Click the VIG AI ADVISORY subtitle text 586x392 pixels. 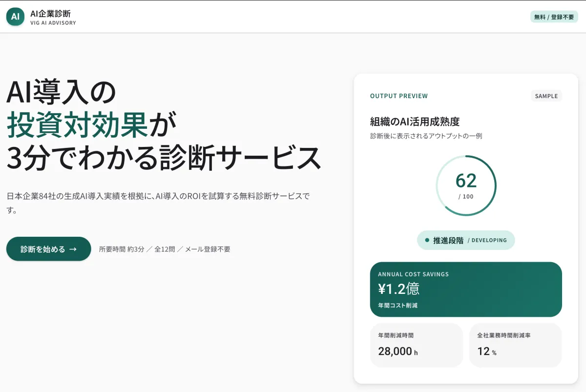tap(53, 23)
